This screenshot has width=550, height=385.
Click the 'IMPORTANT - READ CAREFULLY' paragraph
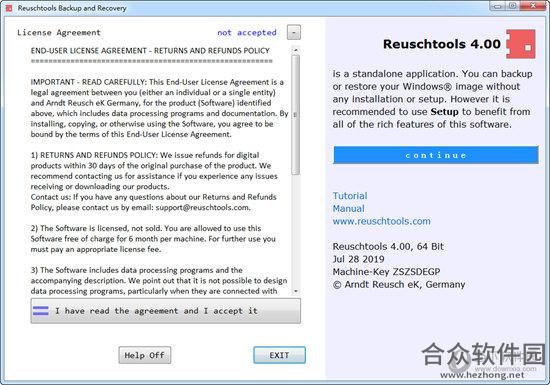click(159, 108)
